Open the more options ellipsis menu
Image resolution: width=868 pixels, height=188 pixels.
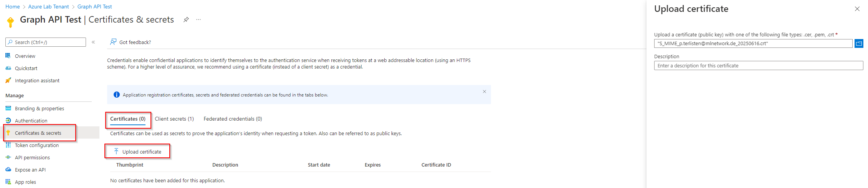(198, 20)
